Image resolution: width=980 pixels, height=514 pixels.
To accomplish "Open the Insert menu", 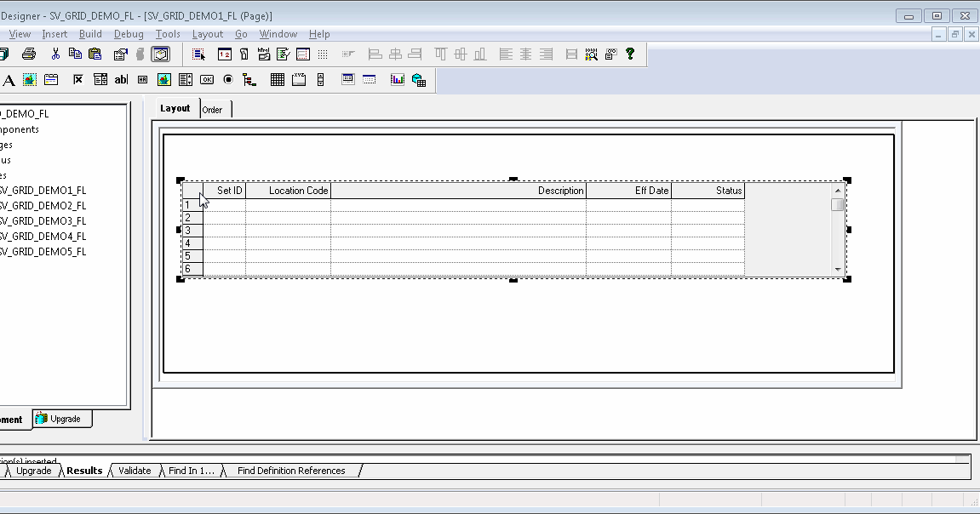I will tap(54, 34).
